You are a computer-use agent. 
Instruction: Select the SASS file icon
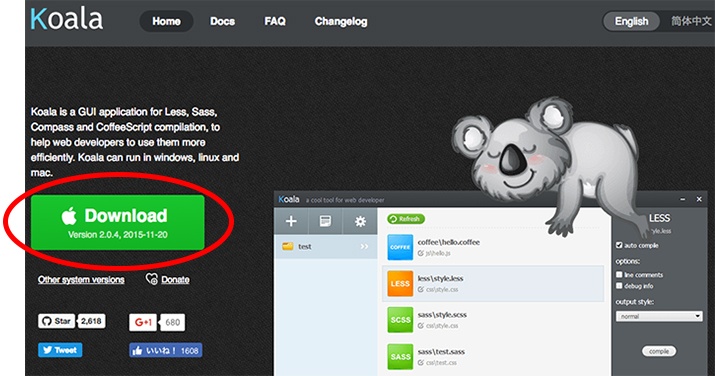pyautogui.click(x=400, y=356)
